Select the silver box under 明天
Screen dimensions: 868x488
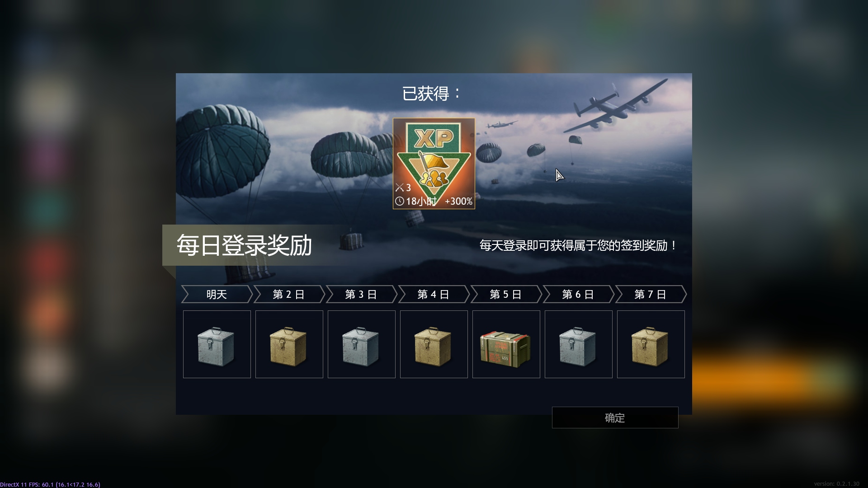point(217,344)
